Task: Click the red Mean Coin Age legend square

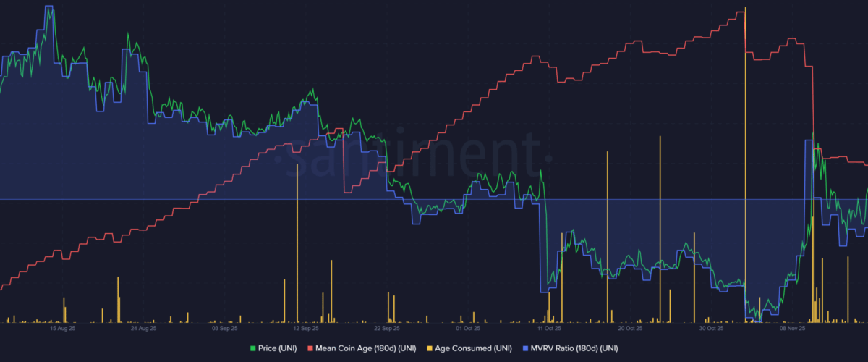Action: (311, 348)
